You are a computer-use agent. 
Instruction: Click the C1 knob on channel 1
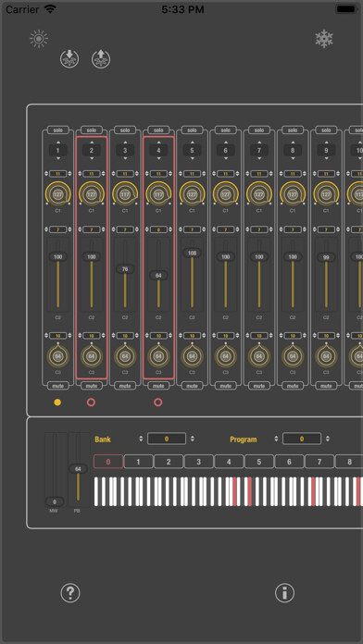pos(58,194)
